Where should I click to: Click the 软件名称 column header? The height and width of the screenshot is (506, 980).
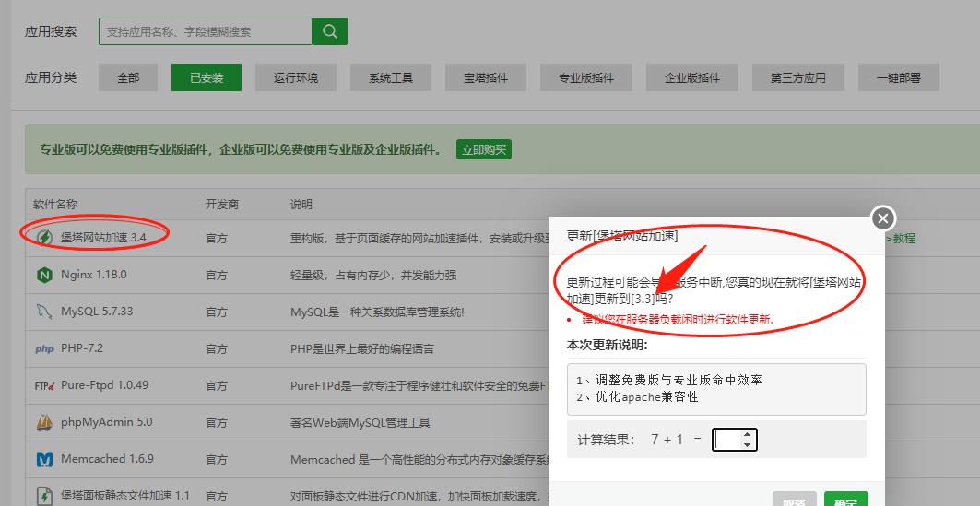(x=55, y=205)
